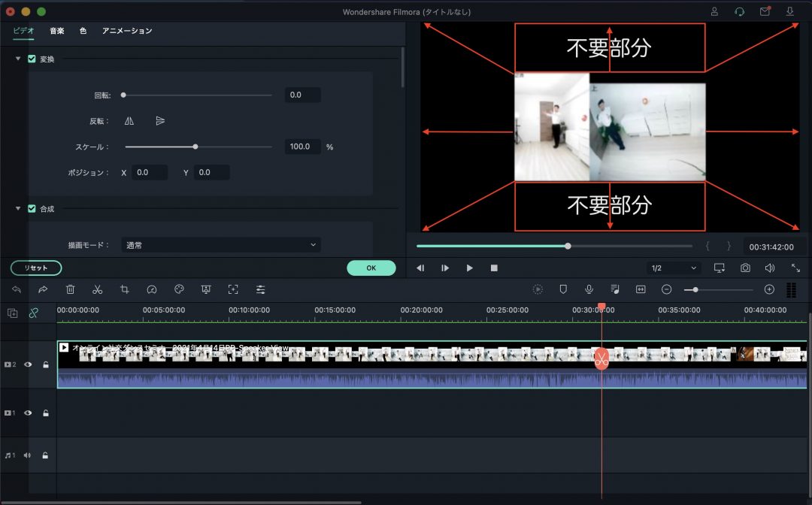Open the Color correction palette icon

pos(179,289)
